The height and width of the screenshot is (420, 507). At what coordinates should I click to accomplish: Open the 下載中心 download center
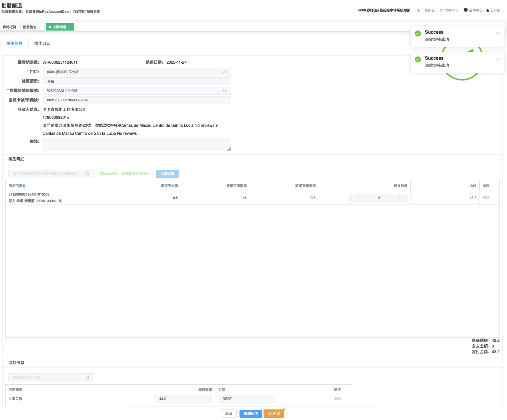(x=426, y=10)
